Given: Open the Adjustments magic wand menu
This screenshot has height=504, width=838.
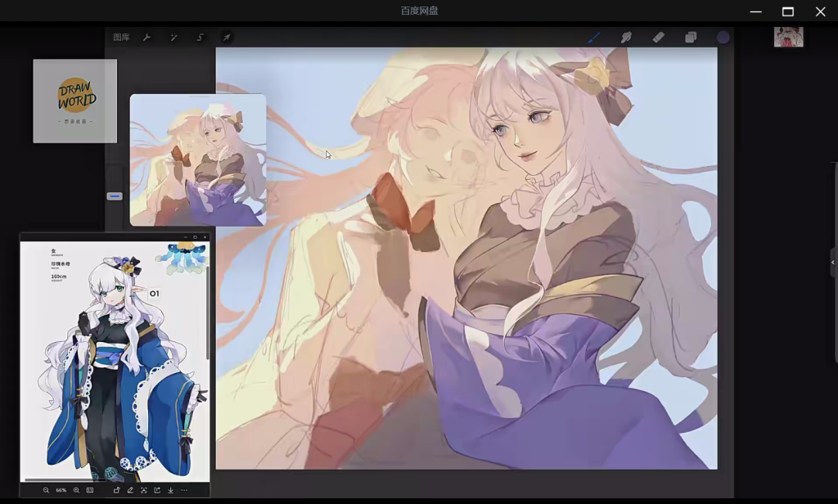Looking at the screenshot, I should click(173, 38).
